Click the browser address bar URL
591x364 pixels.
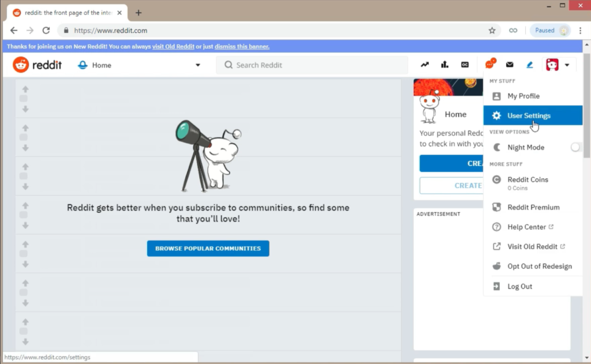click(x=110, y=31)
